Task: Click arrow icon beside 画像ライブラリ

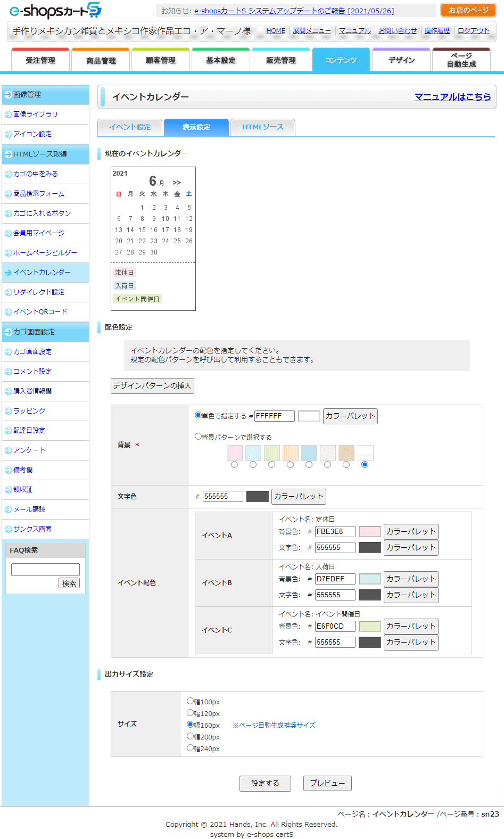Action: pyautogui.click(x=8, y=114)
